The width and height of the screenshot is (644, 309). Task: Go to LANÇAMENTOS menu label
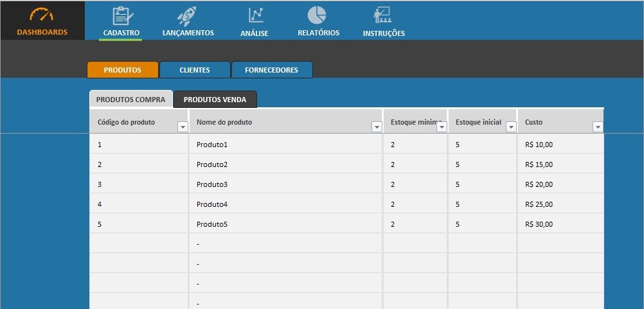[x=188, y=33]
